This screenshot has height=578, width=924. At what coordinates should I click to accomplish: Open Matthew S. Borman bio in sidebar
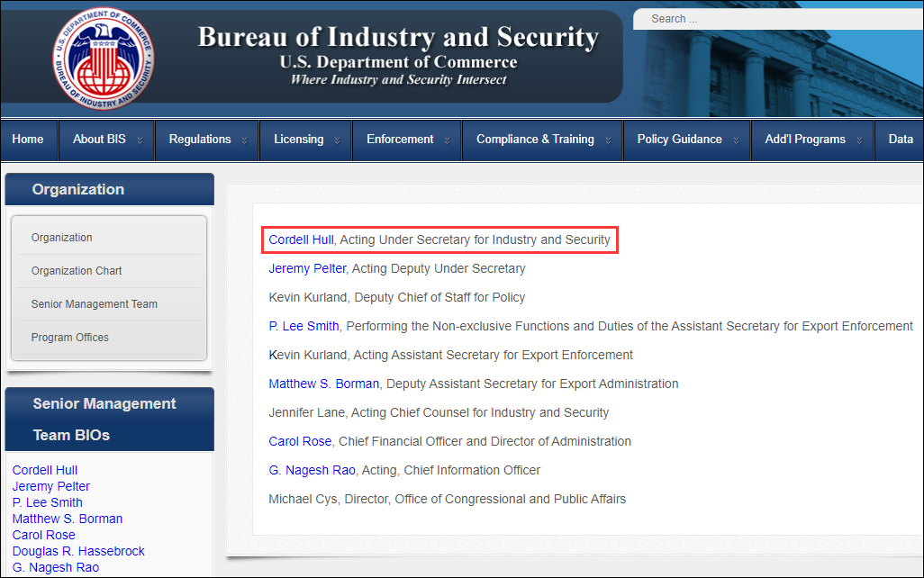pyautogui.click(x=68, y=519)
